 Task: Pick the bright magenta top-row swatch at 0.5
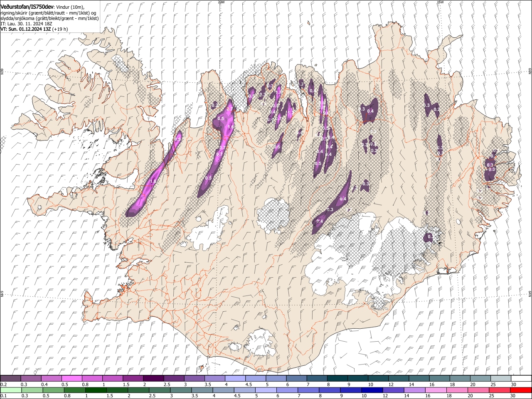click(71, 379)
